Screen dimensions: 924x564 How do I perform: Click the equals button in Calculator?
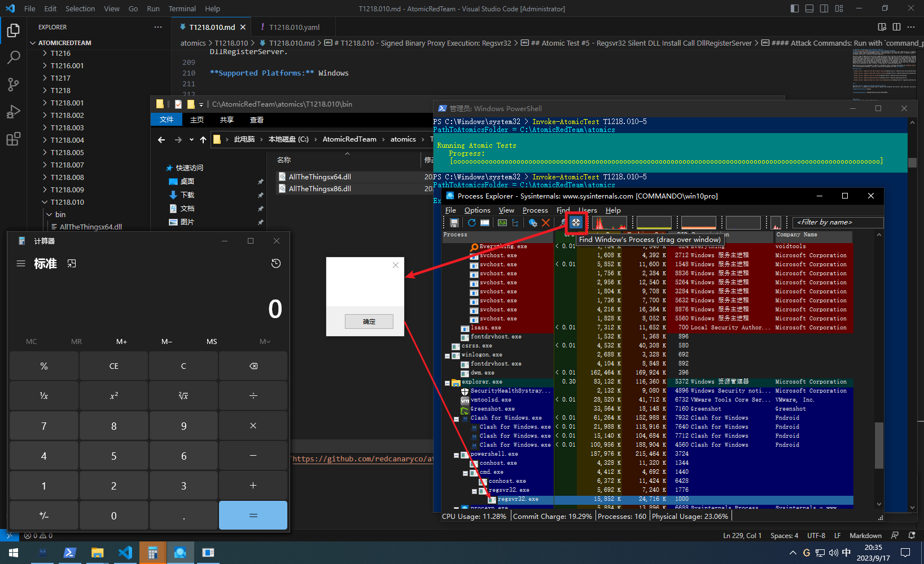(x=253, y=515)
